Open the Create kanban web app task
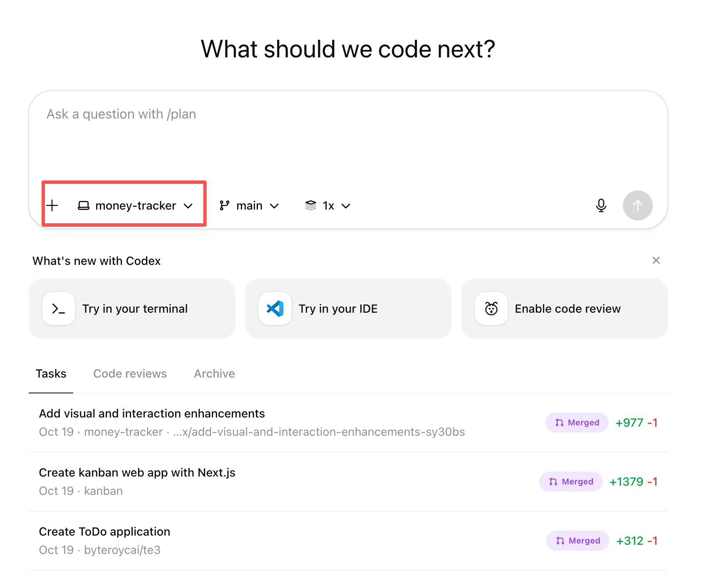 [x=137, y=472]
